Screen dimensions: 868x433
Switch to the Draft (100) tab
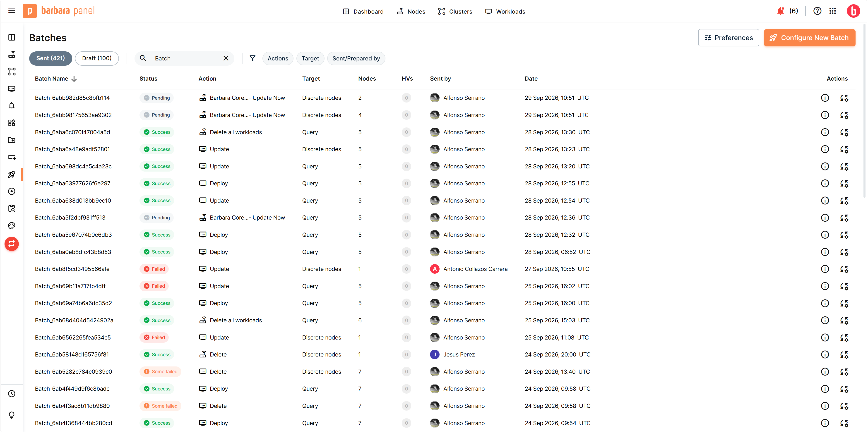pyautogui.click(x=97, y=58)
